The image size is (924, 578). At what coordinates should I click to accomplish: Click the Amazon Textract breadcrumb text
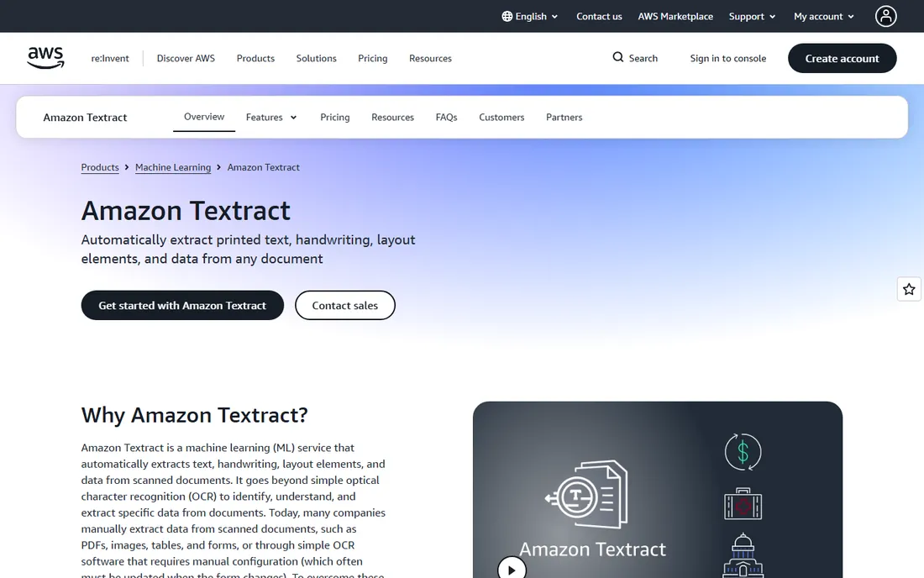pos(264,167)
